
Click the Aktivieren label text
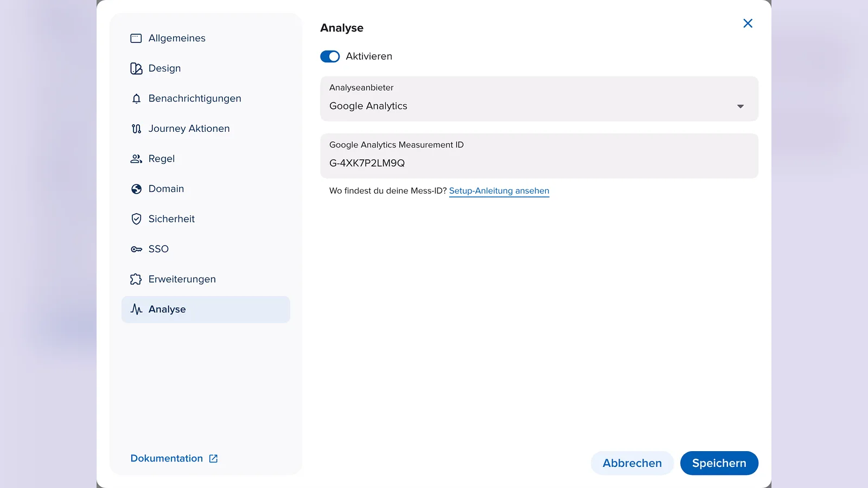click(369, 56)
